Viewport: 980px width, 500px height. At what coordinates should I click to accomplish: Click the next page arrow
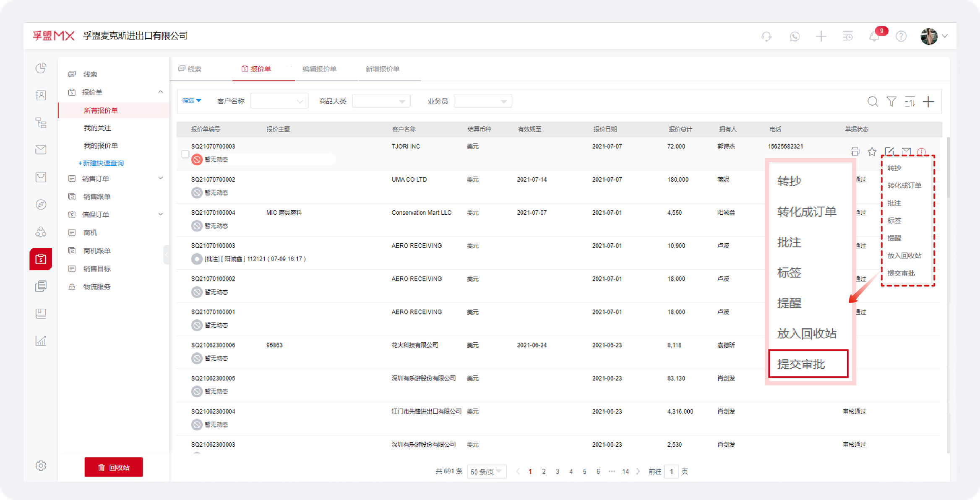click(638, 472)
